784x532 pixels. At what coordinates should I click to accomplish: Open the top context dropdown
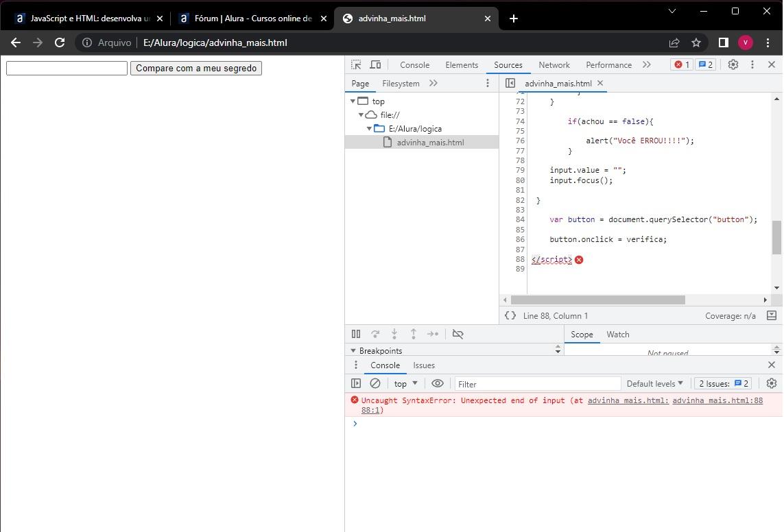[405, 384]
